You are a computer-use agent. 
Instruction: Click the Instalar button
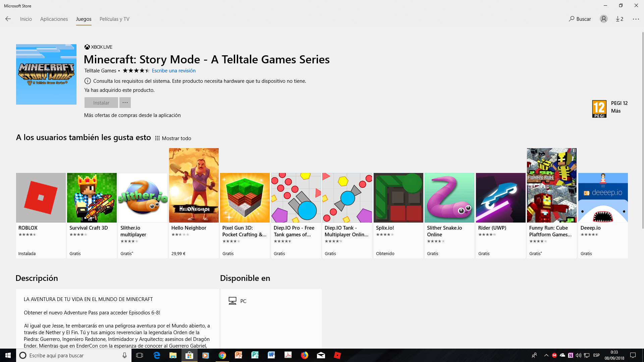point(101,103)
